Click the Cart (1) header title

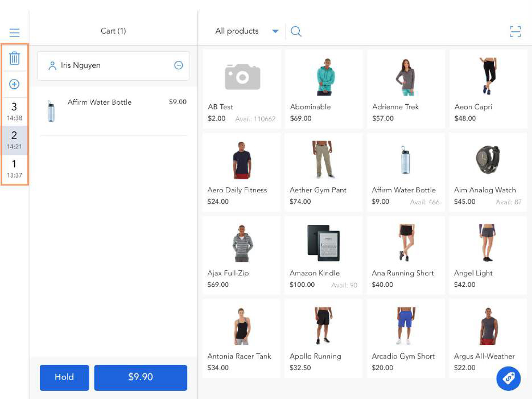point(113,31)
